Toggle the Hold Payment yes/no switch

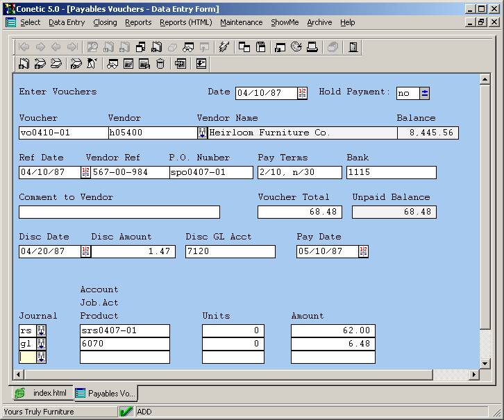tap(424, 93)
